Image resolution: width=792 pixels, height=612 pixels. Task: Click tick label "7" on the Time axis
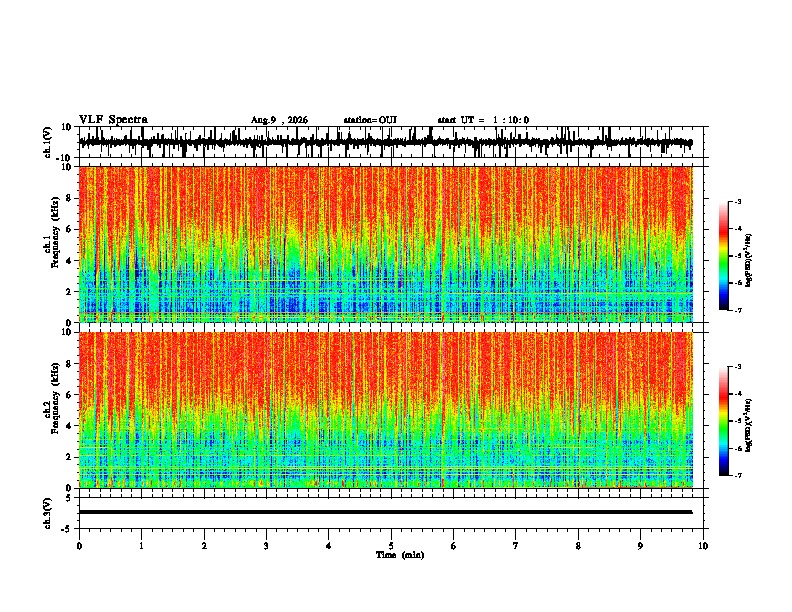(516, 546)
